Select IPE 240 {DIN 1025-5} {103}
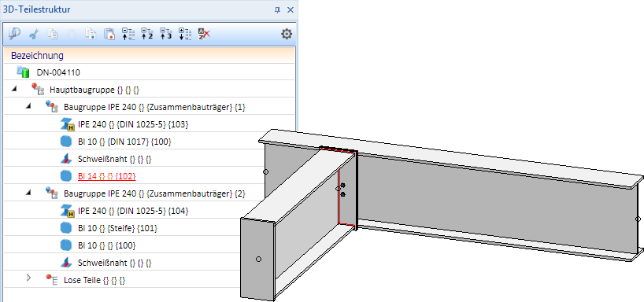644x302 pixels. coord(133,124)
